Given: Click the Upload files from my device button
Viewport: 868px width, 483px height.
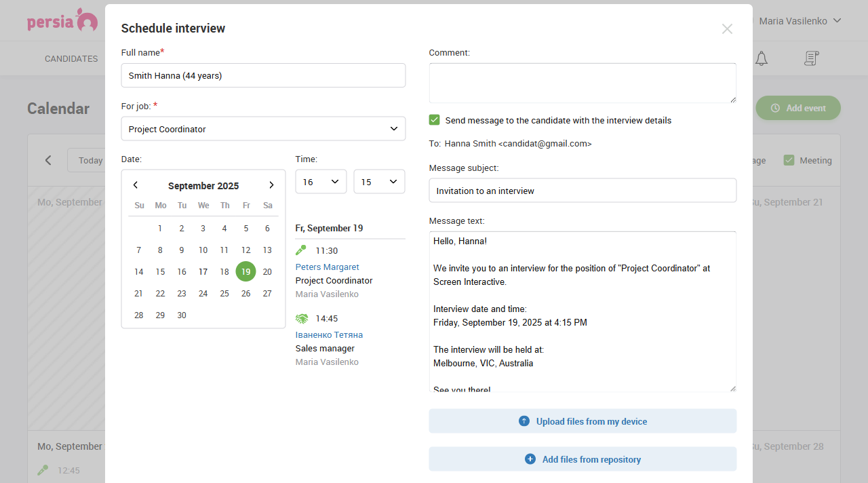Looking at the screenshot, I should click(x=583, y=421).
